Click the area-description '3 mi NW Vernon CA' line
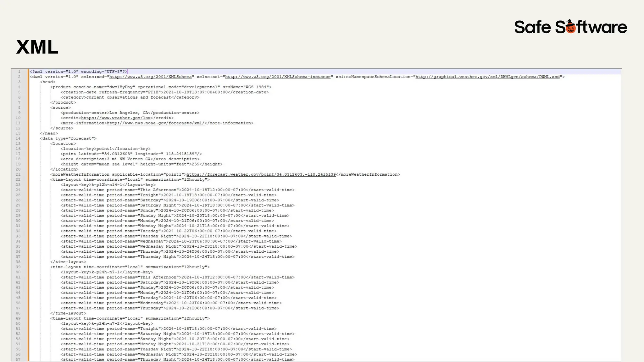Viewport: 644px width, 362px height. tap(130, 159)
